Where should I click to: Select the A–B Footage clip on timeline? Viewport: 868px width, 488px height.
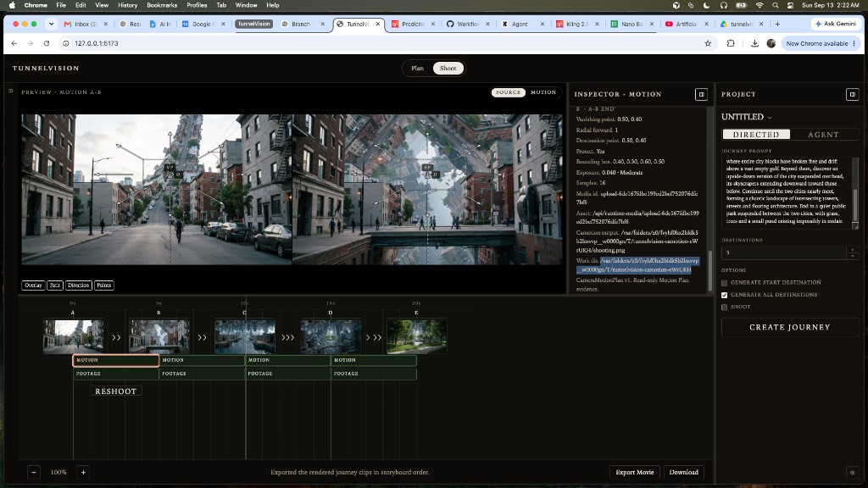coord(116,374)
